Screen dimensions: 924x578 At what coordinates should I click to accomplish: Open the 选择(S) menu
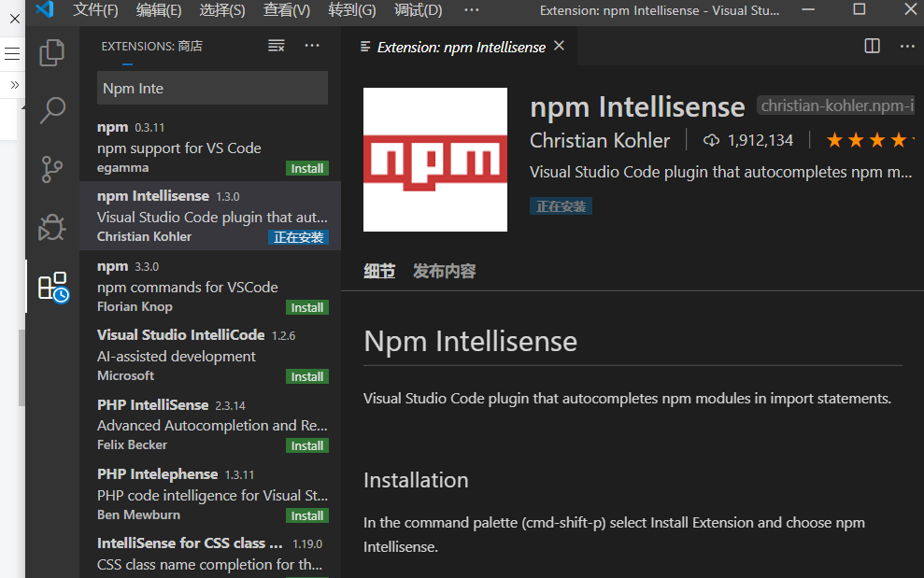pos(222,10)
